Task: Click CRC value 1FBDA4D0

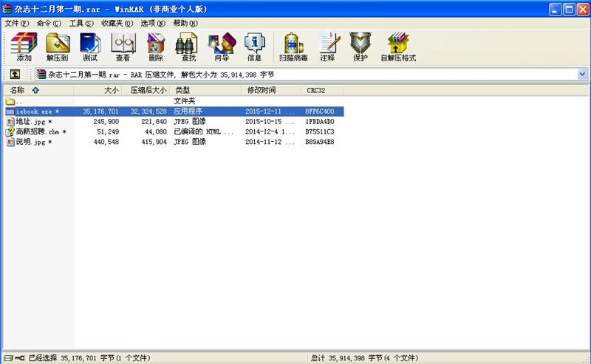Action: point(320,122)
